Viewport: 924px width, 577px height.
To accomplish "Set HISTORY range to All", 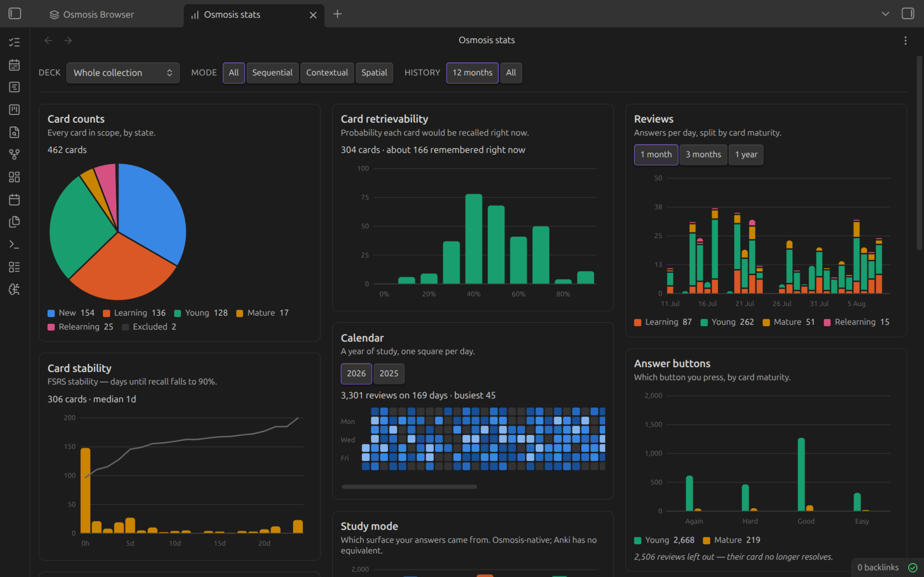I will [511, 73].
